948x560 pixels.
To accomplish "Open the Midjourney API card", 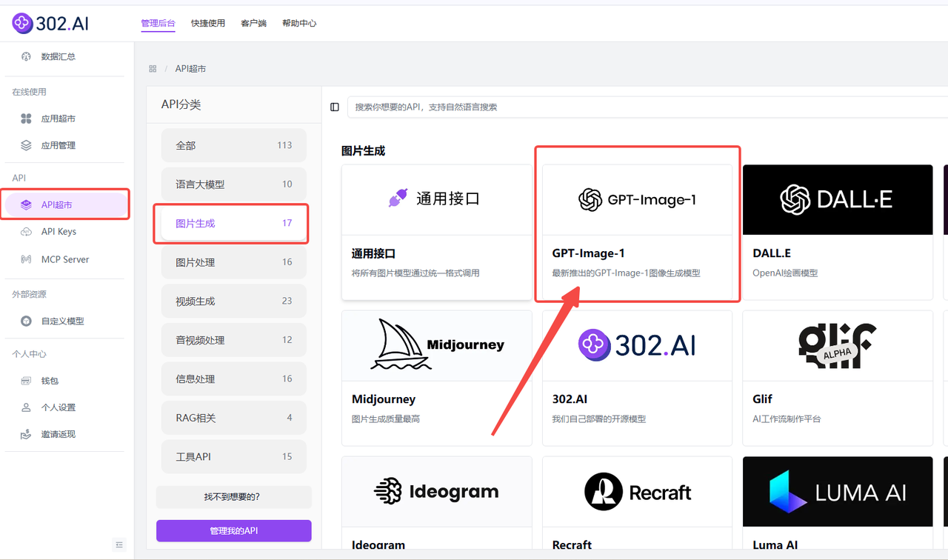I will click(437, 378).
